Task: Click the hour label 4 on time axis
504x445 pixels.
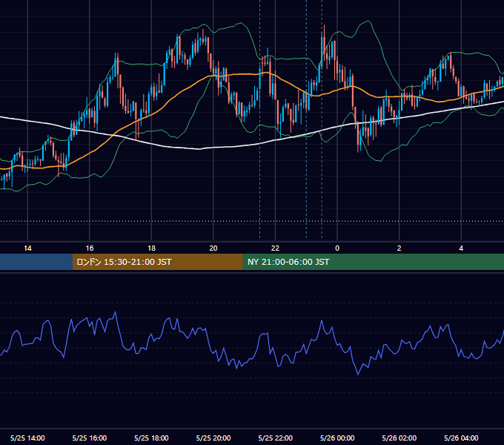Action: (x=461, y=248)
